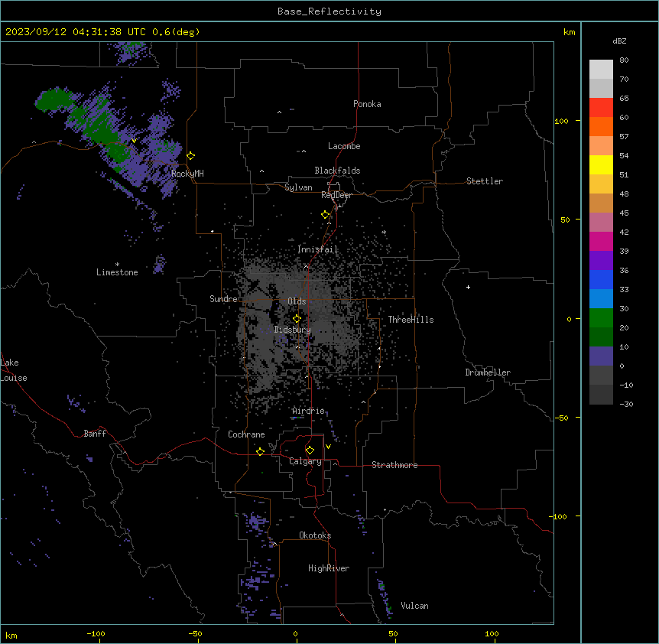This screenshot has width=659, height=644.
Task: Pick the dark green 10-20 dBZ swatch
Action: [601, 337]
